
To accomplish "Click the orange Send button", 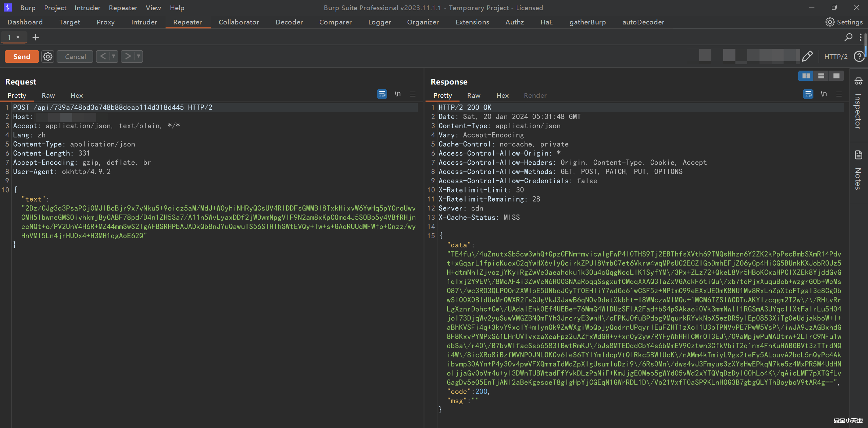I will tap(22, 56).
